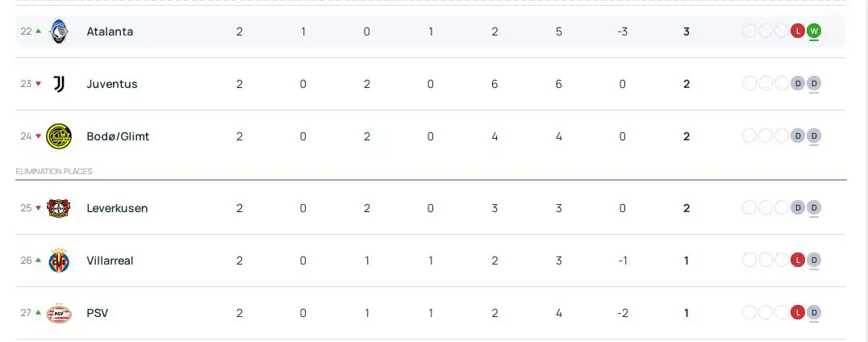Click the Villarreal club crest icon
Viewport: 868px width, 342px height.
pyautogui.click(x=59, y=261)
